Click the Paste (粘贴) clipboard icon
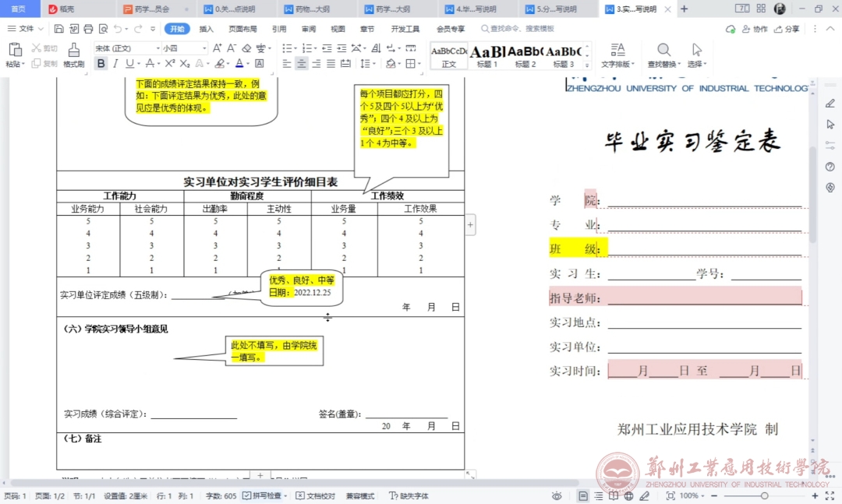 (x=15, y=51)
